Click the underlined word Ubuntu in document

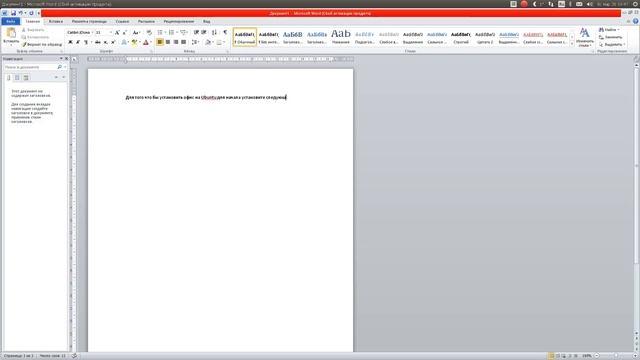pos(208,98)
